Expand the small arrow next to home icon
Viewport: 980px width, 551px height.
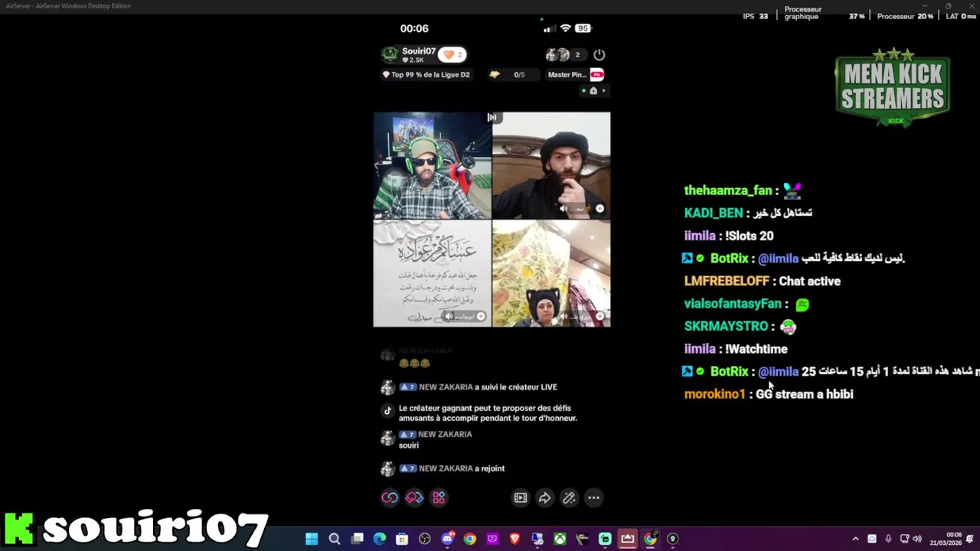[603, 90]
